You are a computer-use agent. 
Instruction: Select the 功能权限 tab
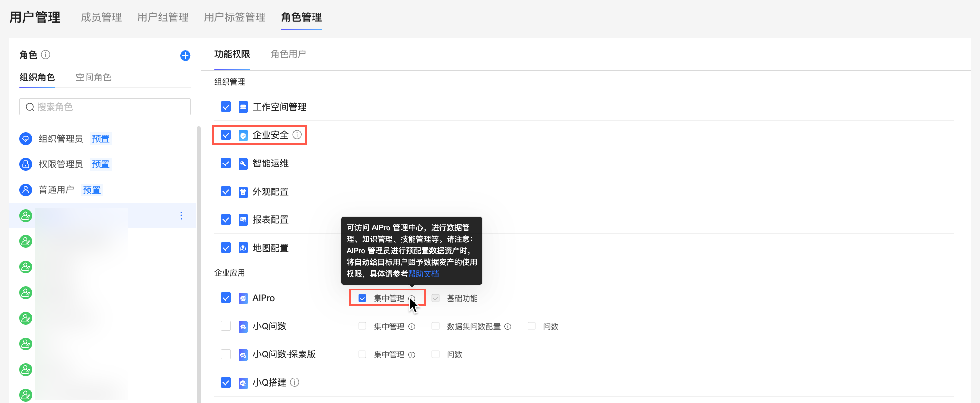[232, 54]
